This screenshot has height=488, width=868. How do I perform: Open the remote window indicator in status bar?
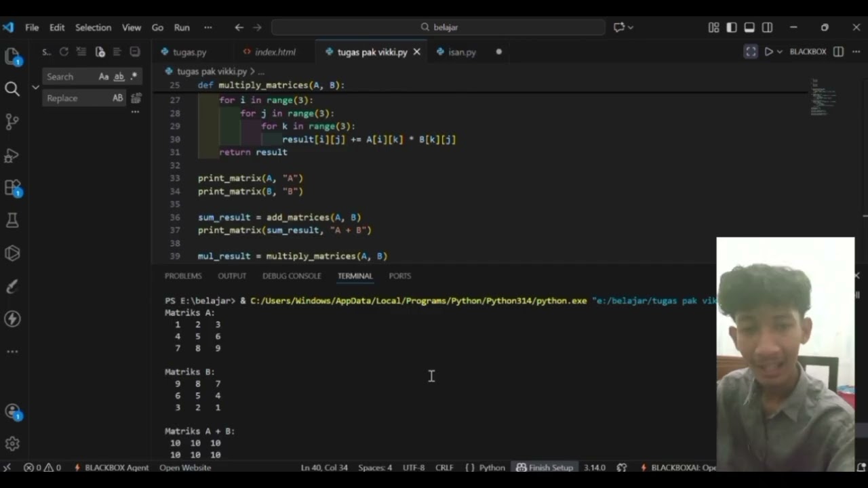tap(7, 467)
